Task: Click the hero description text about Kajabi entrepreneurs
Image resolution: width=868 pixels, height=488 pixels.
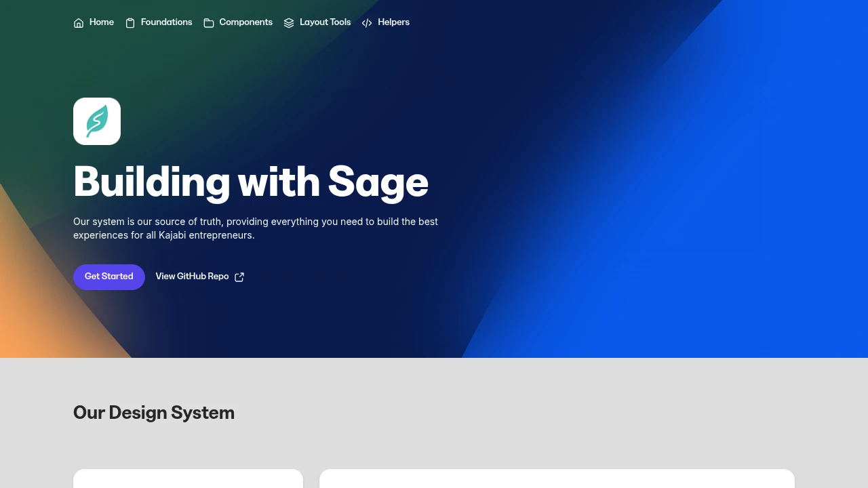Action: (256, 228)
